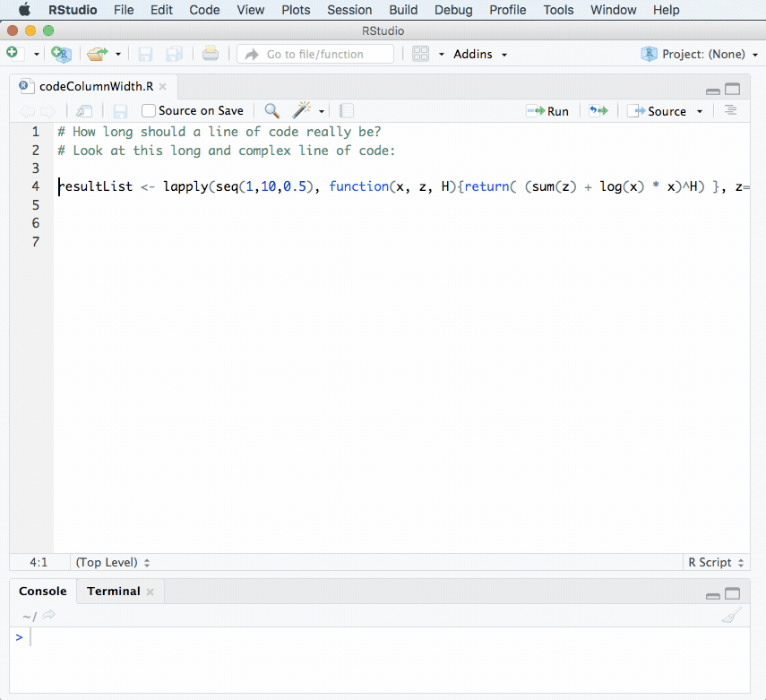Close the Terminal tab
766x700 pixels.
(x=150, y=592)
